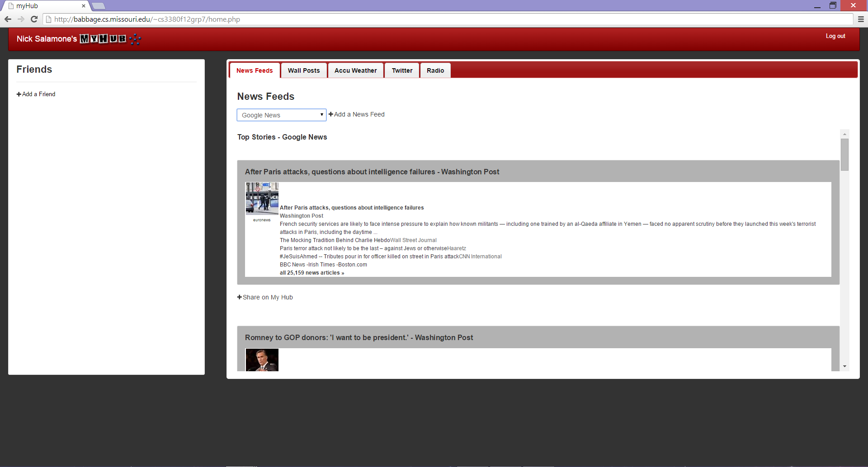Viewport: 868px width, 467px height.
Task: Go back using the browser back arrow
Action: (x=8, y=19)
